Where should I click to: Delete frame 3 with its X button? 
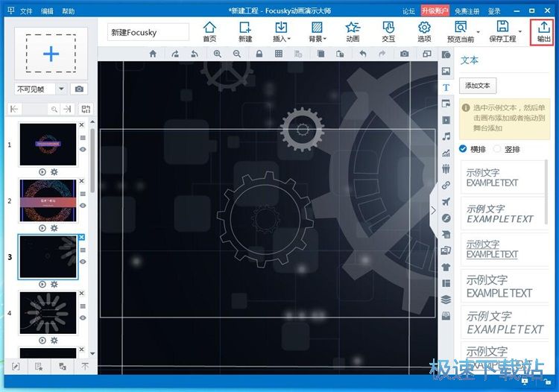[82, 237]
